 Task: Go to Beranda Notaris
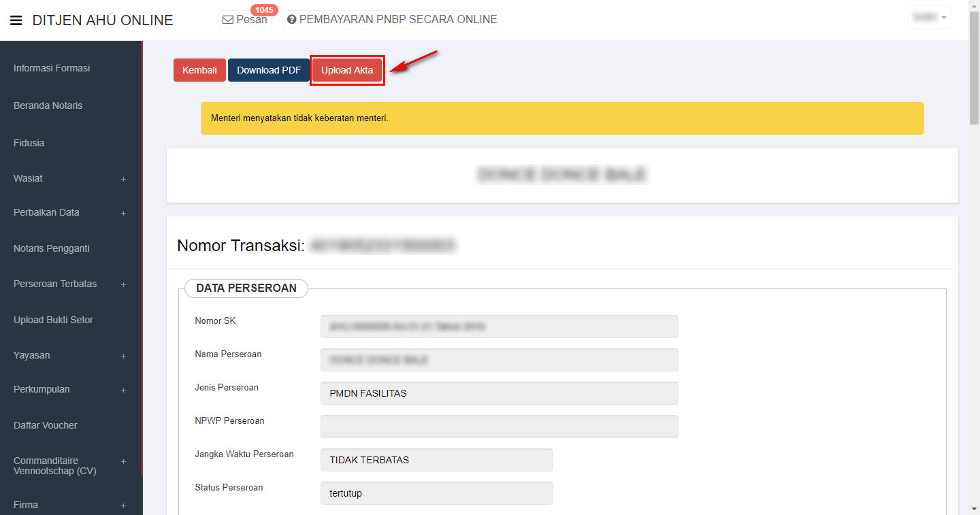[48, 105]
